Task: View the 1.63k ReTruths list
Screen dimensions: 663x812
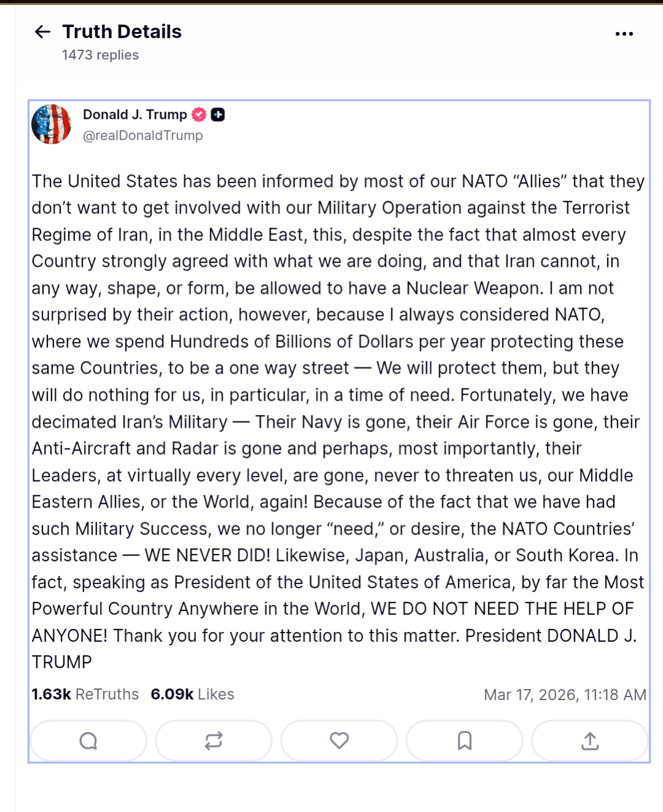Action: pos(85,695)
